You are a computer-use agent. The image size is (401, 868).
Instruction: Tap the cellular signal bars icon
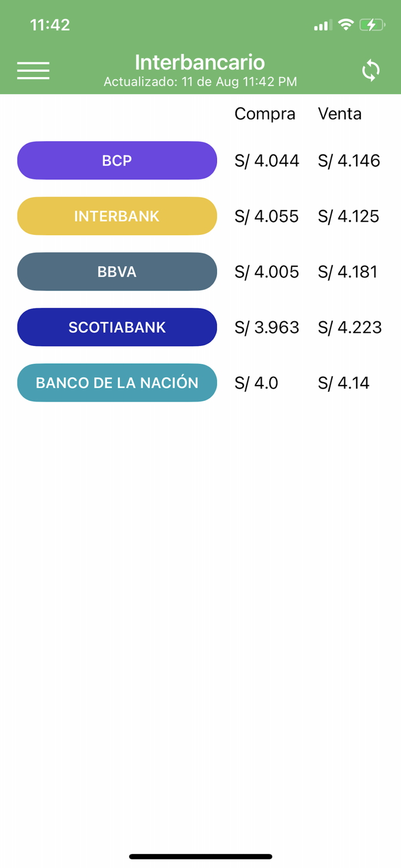322,25
